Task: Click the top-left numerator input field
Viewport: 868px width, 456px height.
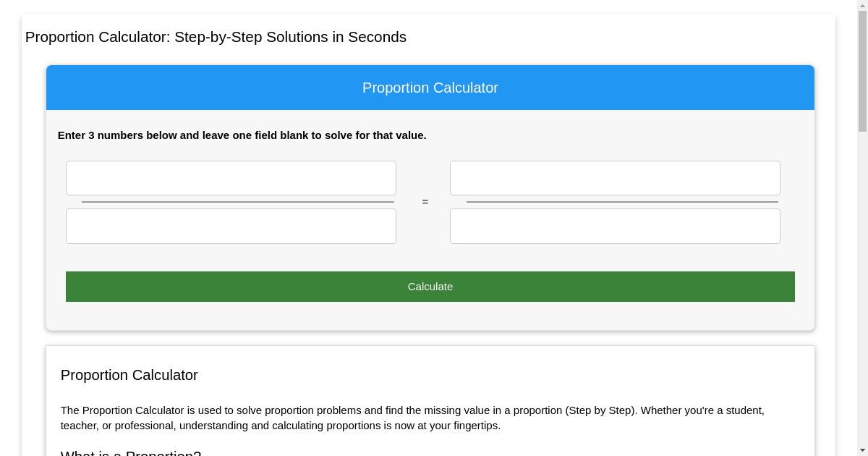Action: (x=231, y=177)
